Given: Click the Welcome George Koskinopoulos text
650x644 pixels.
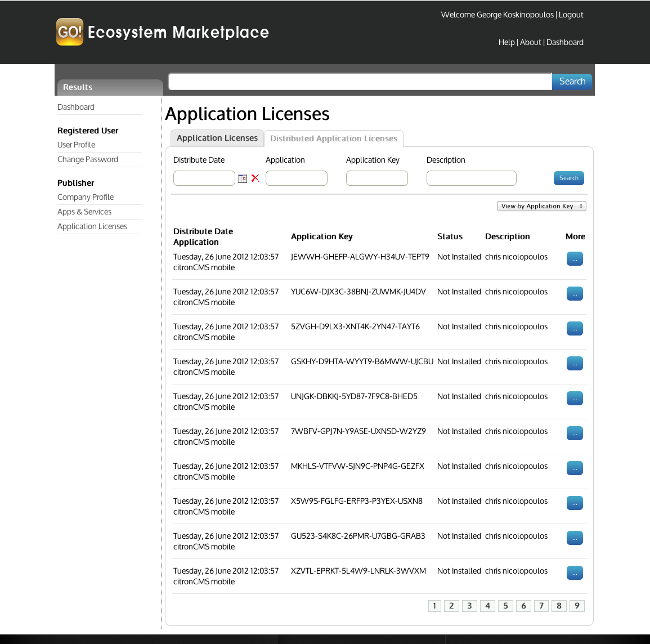Looking at the screenshot, I should pos(497,15).
